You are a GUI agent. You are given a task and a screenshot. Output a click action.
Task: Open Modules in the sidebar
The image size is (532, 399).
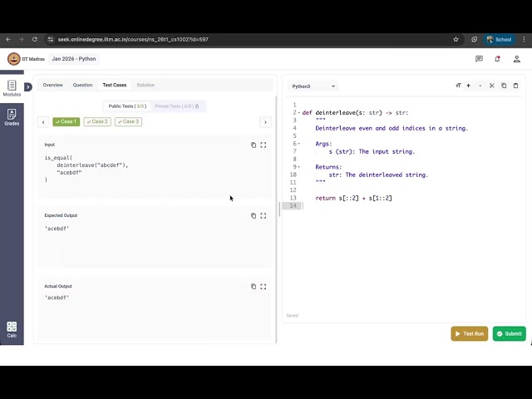[x=12, y=89]
